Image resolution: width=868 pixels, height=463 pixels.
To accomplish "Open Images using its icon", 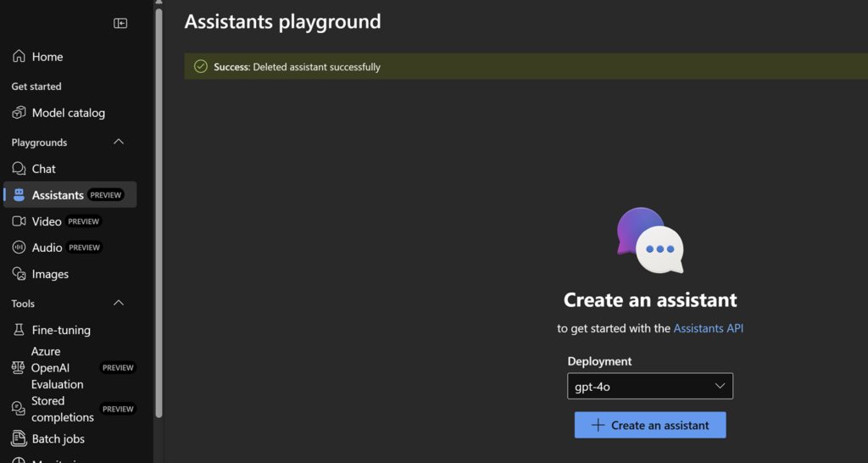I will (19, 274).
